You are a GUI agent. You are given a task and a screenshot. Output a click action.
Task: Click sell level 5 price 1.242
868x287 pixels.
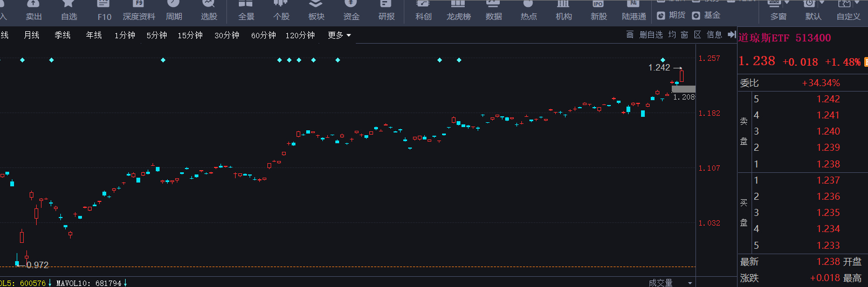pos(828,99)
